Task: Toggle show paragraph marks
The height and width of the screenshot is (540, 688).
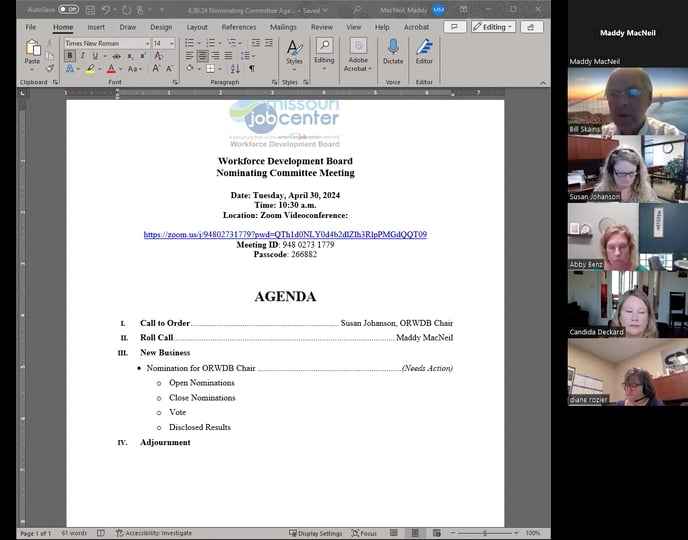Action: click(x=252, y=68)
